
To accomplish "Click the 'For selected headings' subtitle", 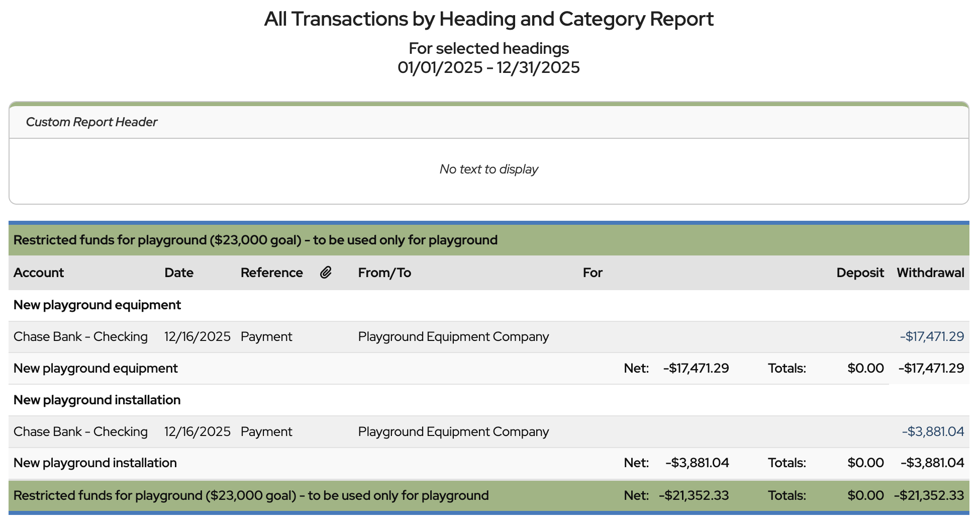I will tap(488, 48).
